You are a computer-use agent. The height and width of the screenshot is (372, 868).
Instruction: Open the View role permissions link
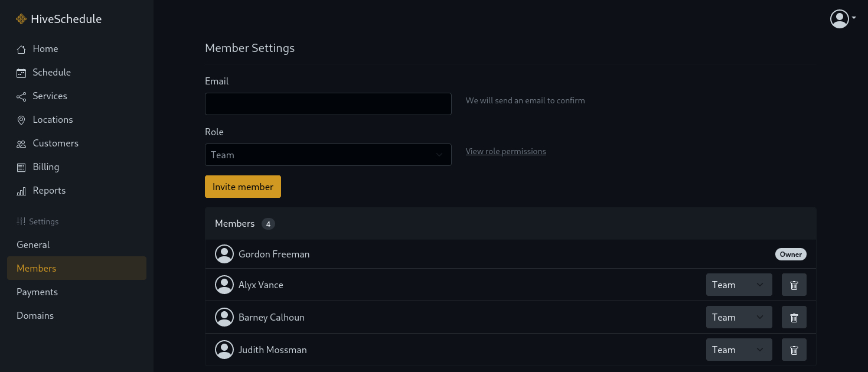[x=506, y=151]
